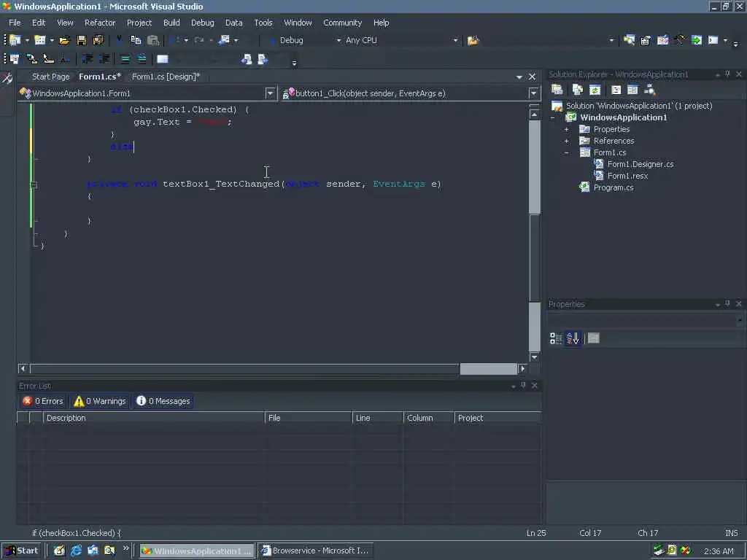The width and height of the screenshot is (747, 560).
Task: Open the Debug configuration dropdown
Action: point(338,41)
